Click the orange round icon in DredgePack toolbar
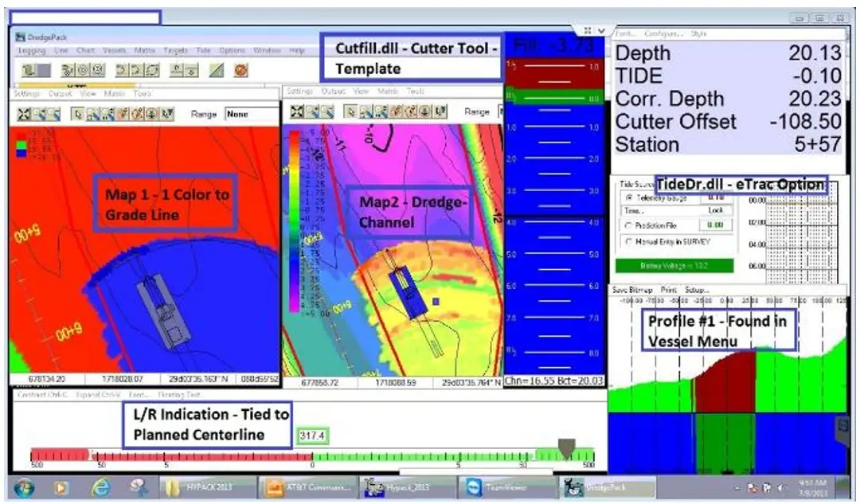This screenshot has width=860, height=504. 240,71
